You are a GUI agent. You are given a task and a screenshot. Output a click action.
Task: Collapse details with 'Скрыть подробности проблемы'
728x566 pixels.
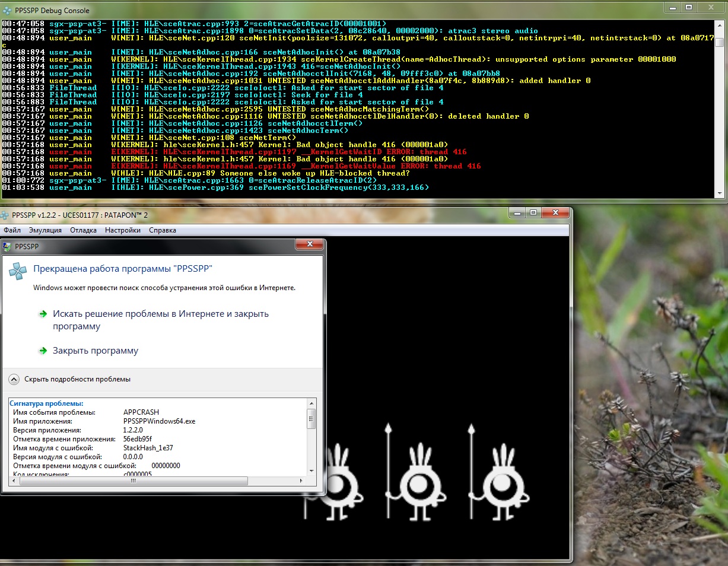point(77,379)
